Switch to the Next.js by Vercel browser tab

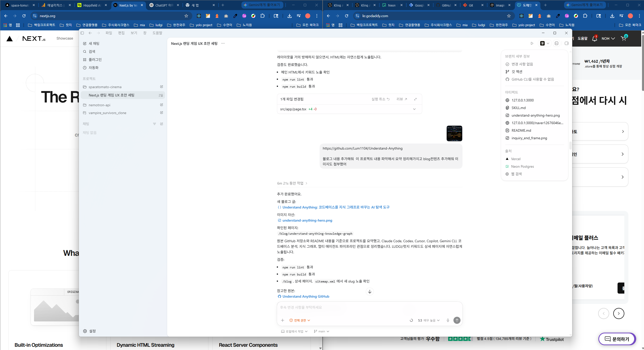128,5
